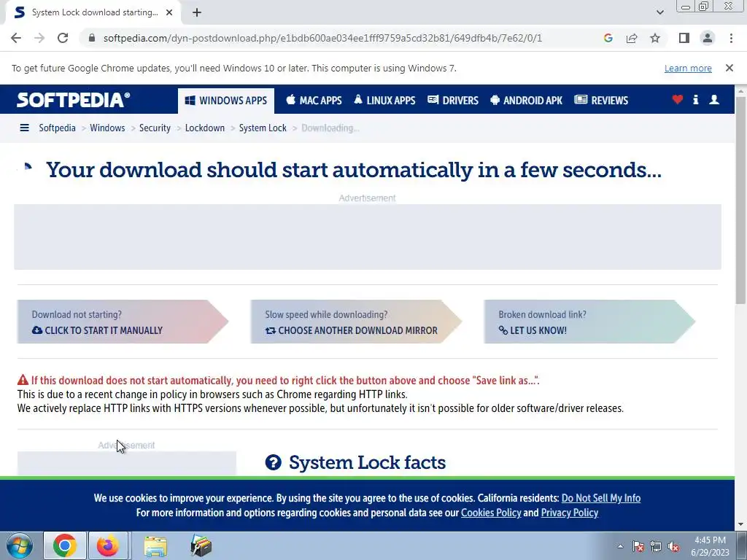Click the lock icon in the address bar
This screenshot has width=747, height=560.
92,38
